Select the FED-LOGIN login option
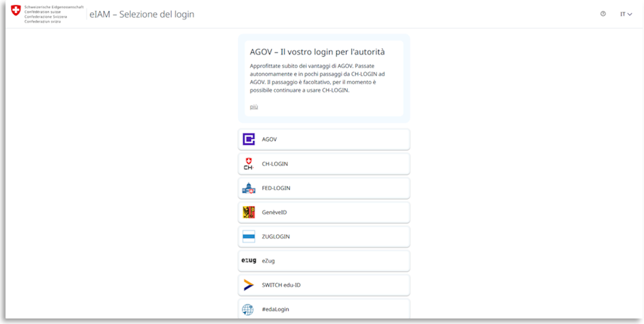Viewport: 644px width, 324px height. (324, 188)
